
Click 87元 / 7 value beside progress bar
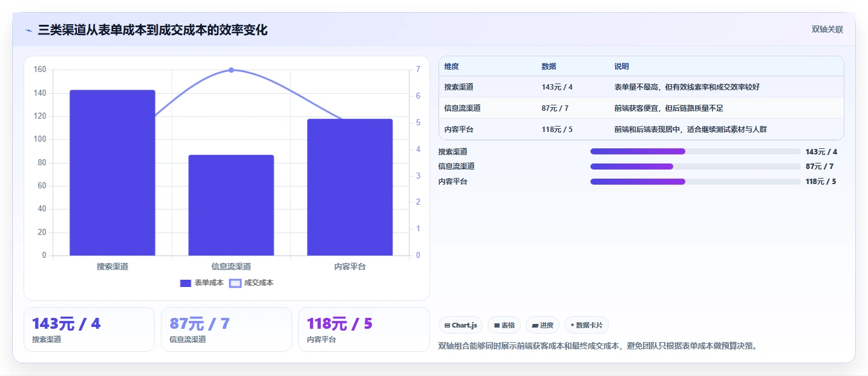[x=820, y=167]
